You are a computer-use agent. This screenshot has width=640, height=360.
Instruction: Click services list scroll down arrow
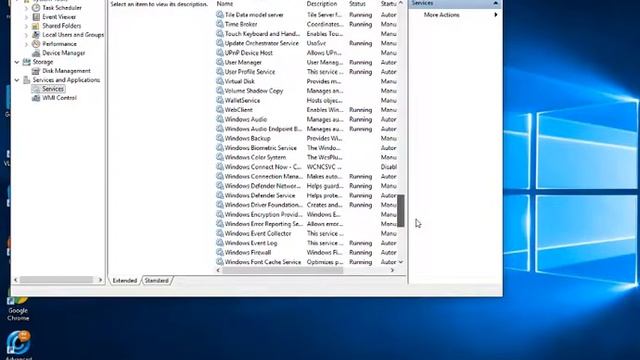(401, 262)
